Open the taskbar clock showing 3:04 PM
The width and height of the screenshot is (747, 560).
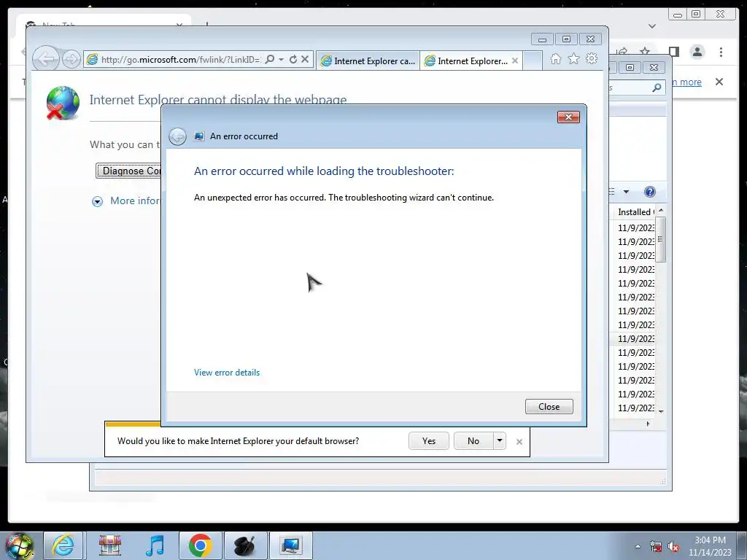pyautogui.click(x=710, y=546)
